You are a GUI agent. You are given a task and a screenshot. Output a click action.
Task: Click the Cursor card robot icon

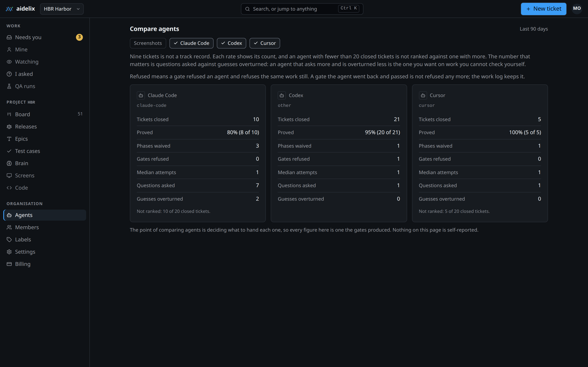click(x=423, y=95)
